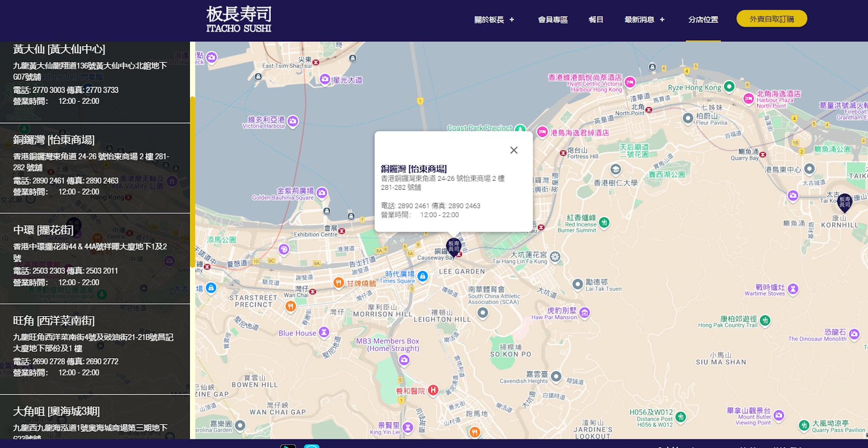This screenshot has width=868, height=448.
Task: Open the 星光大道 attraction icon
Action: click(x=325, y=79)
